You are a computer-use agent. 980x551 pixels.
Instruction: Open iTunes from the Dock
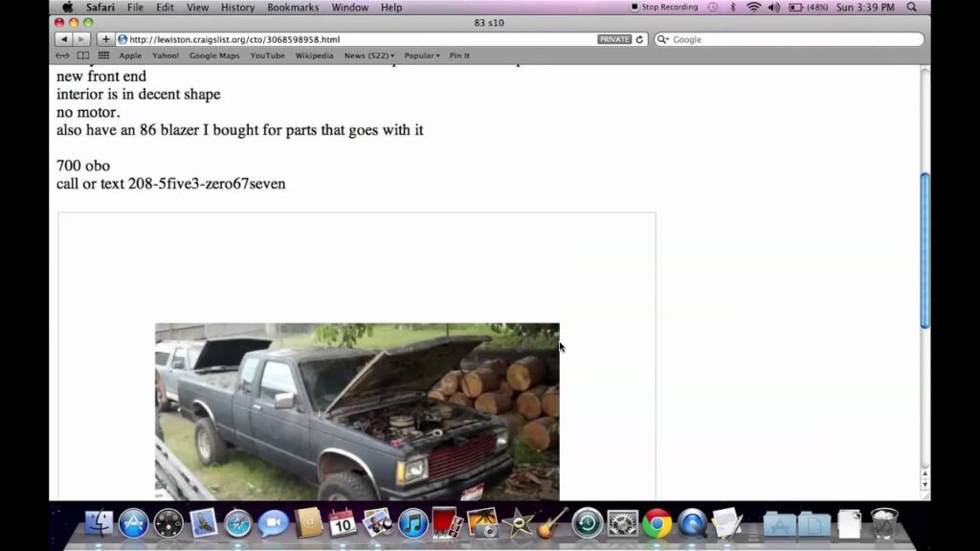point(412,523)
